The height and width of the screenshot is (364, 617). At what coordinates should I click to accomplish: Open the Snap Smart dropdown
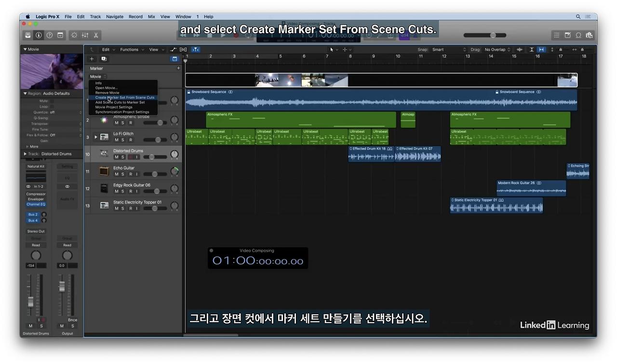(x=449, y=50)
